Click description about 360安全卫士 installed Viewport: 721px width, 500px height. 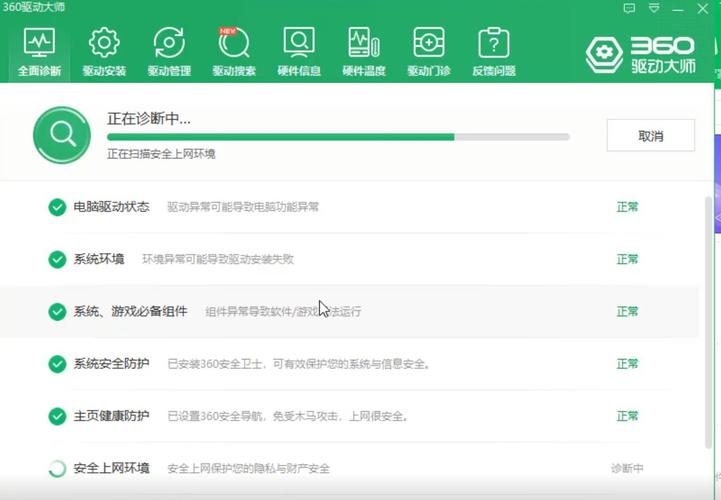tap(299, 364)
